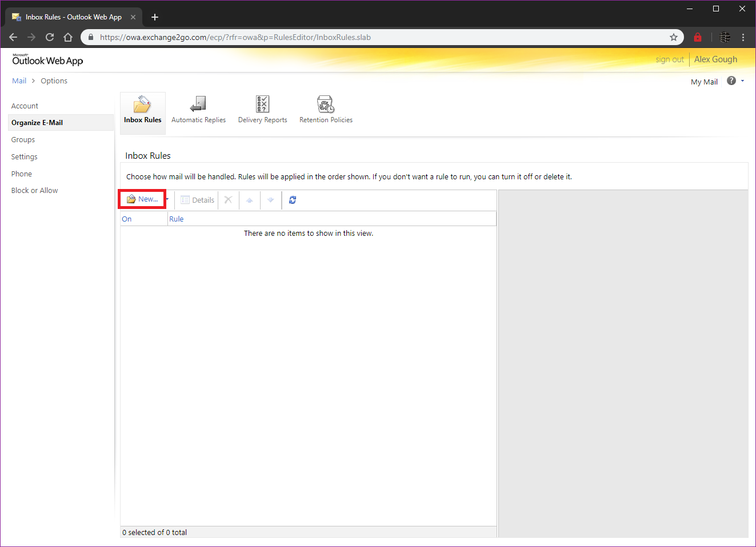756x547 pixels.
Task: Close the Inbox Rules browser tab
Action: (133, 17)
